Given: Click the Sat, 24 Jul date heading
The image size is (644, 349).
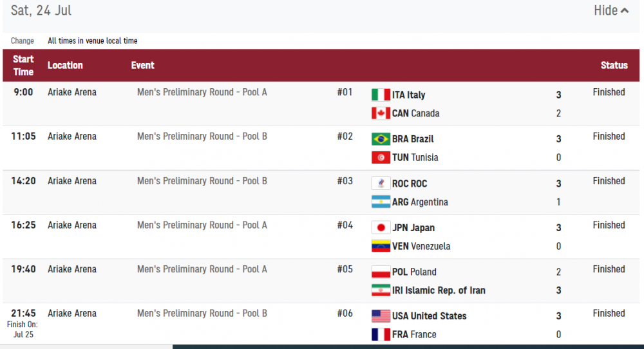Looking at the screenshot, I should (41, 10).
